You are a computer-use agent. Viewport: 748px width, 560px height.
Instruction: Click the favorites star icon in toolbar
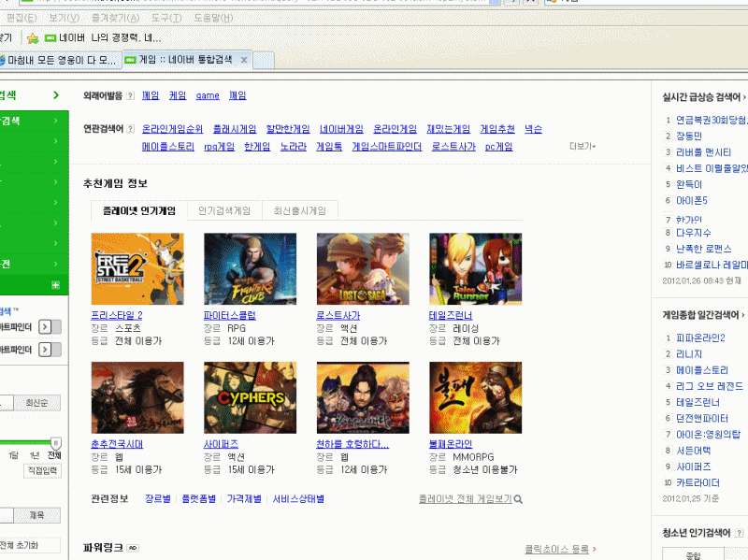[x=33, y=37]
